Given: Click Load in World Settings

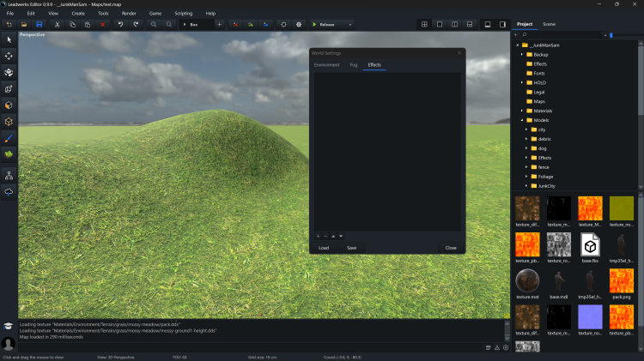Looking at the screenshot, I should 324,248.
